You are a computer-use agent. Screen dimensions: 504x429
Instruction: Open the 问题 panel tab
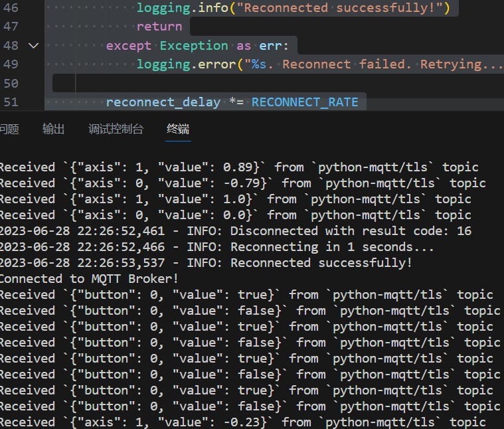[x=9, y=129]
